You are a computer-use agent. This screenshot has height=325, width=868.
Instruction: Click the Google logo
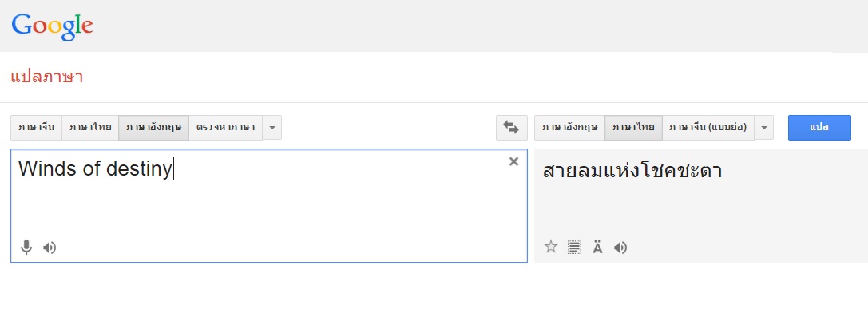click(x=52, y=26)
